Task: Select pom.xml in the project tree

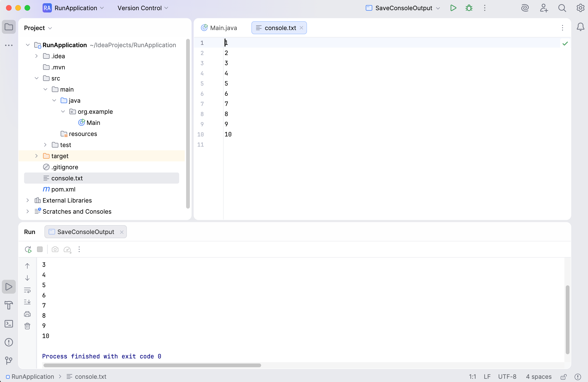Action: tap(63, 189)
